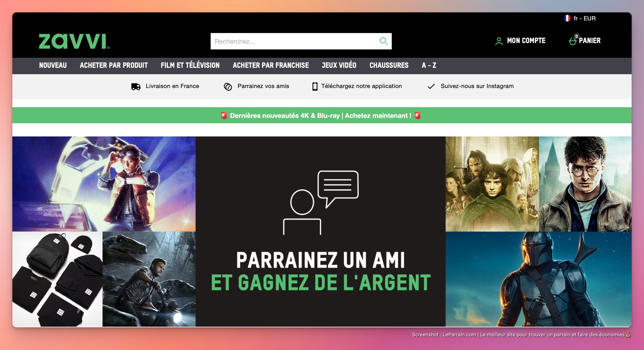The image size is (644, 350).
Task: Click the referral circle icon
Action: (x=228, y=87)
